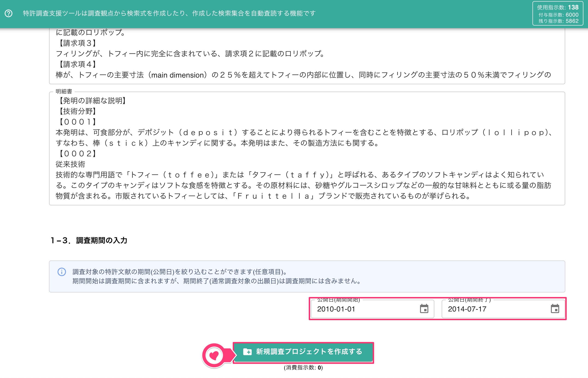The width and height of the screenshot is (588, 378).
Task: Click the 使用指示数 usage counter box
Action: click(558, 14)
